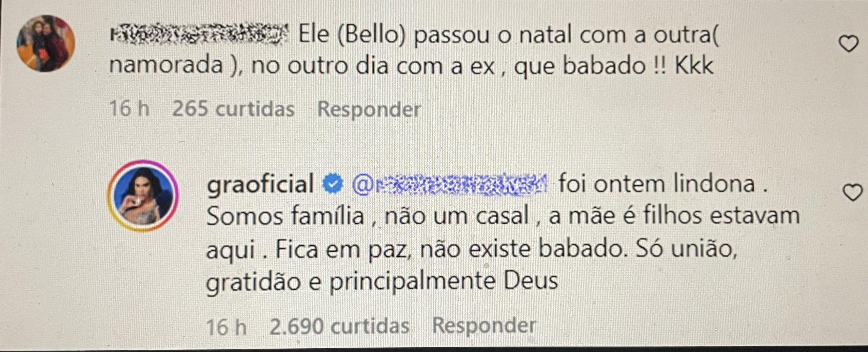Open the graoficial username profile link

260,184
